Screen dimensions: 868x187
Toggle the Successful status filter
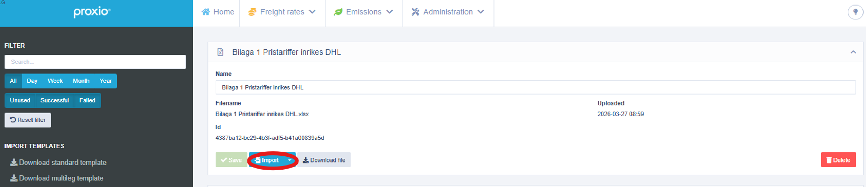tap(55, 101)
